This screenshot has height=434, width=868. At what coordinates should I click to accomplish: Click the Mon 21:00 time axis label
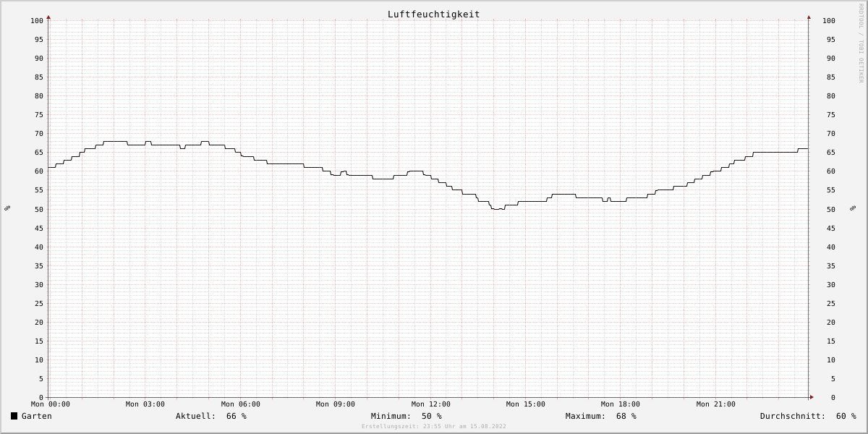716,404
